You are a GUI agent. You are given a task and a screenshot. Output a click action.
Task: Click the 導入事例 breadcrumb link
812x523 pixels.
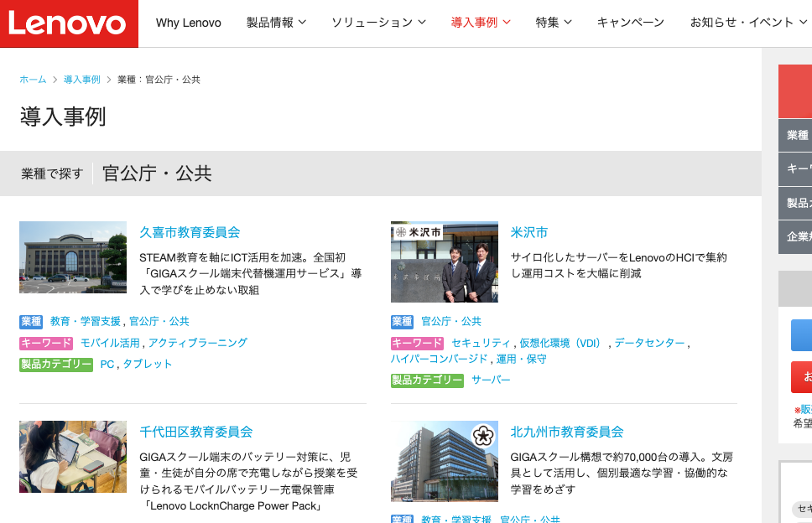(82, 80)
